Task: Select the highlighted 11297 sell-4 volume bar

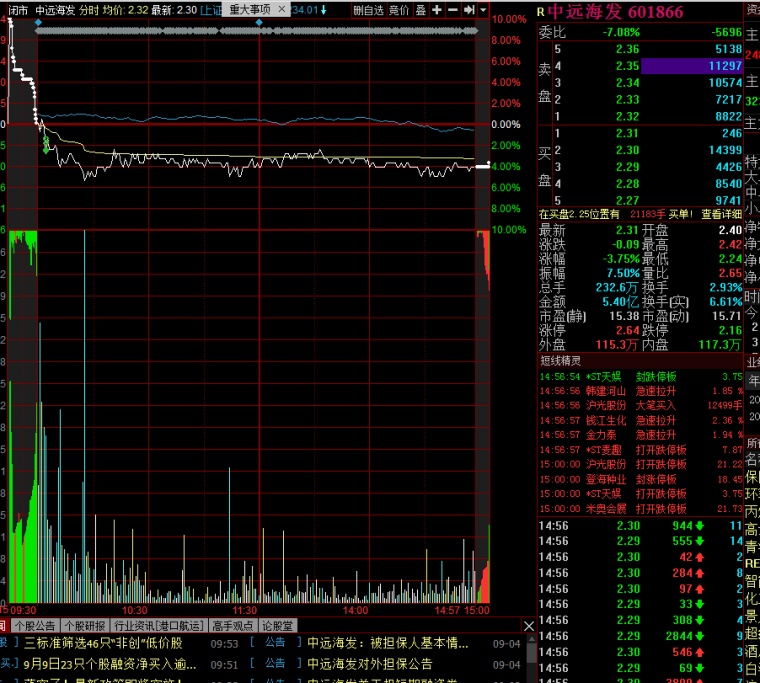Action: 692,66
